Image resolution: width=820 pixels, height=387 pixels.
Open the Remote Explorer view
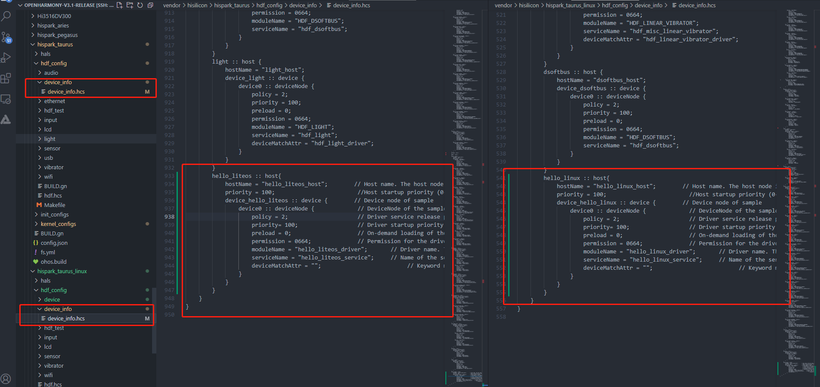tap(6, 99)
